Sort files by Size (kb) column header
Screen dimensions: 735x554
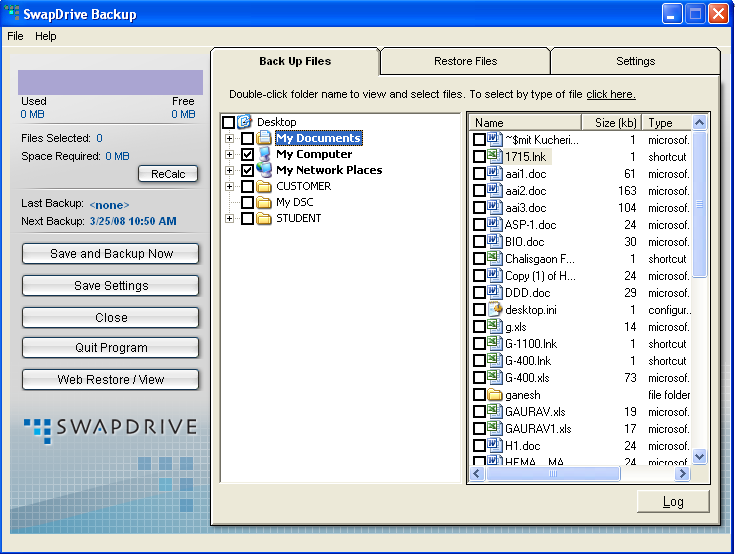(x=612, y=123)
